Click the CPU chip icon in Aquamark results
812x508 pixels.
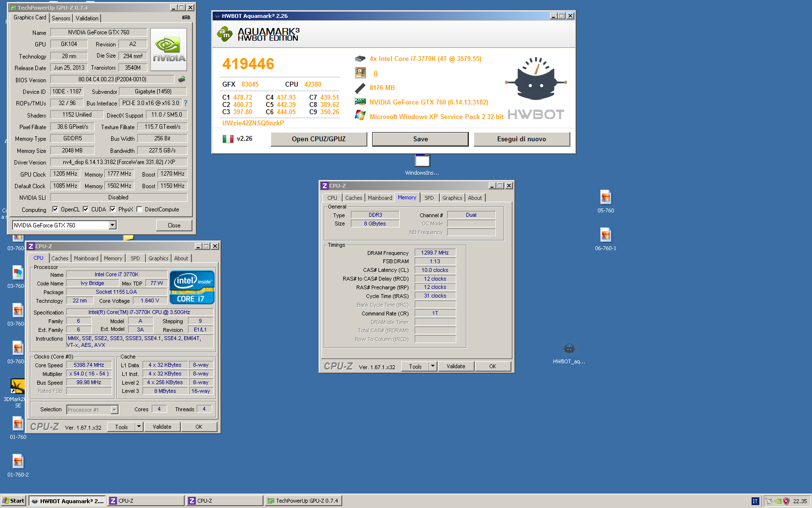tap(360, 59)
